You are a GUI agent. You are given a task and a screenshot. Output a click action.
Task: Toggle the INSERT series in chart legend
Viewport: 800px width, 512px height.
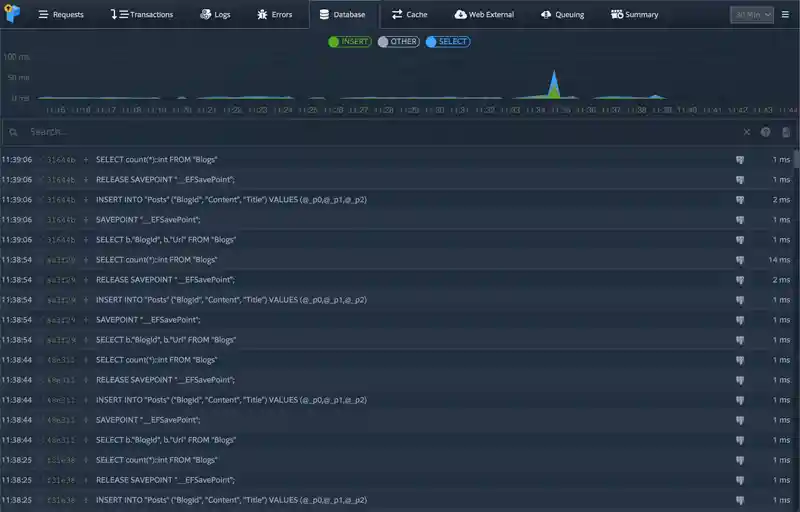tap(349, 42)
